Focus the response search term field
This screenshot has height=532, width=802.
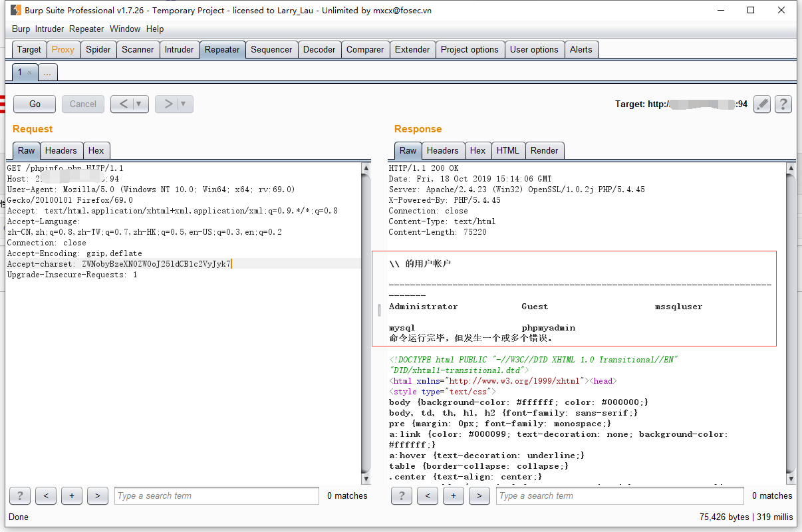coord(620,495)
